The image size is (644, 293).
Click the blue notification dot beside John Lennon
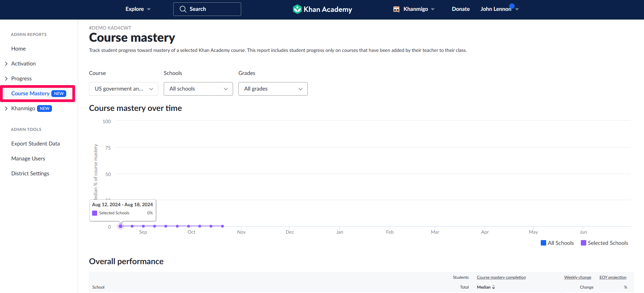point(512,6)
